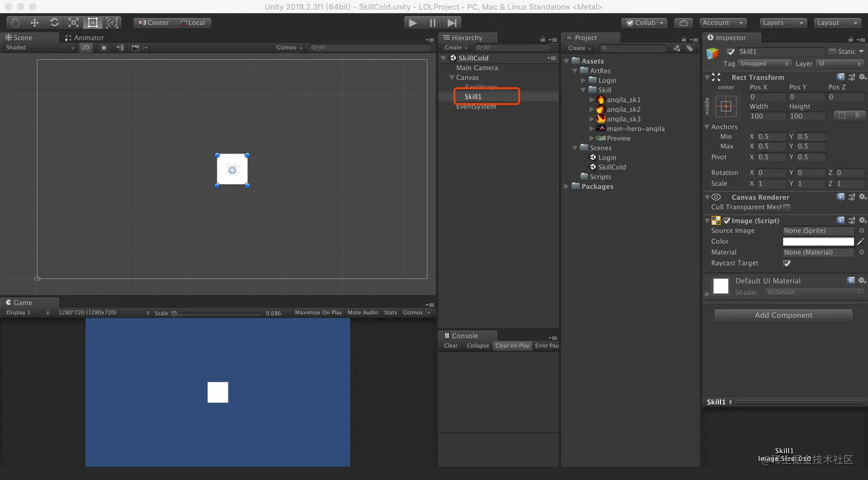Open Image (Script) gear settings
The height and width of the screenshot is (480, 868).
[862, 220]
